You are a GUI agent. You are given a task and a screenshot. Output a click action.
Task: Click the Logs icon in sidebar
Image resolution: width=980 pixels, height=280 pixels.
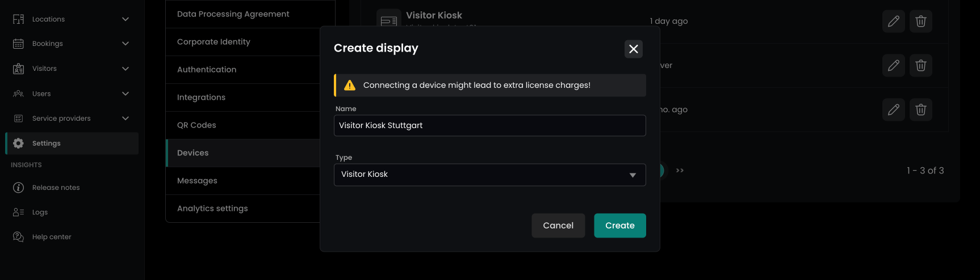18,212
